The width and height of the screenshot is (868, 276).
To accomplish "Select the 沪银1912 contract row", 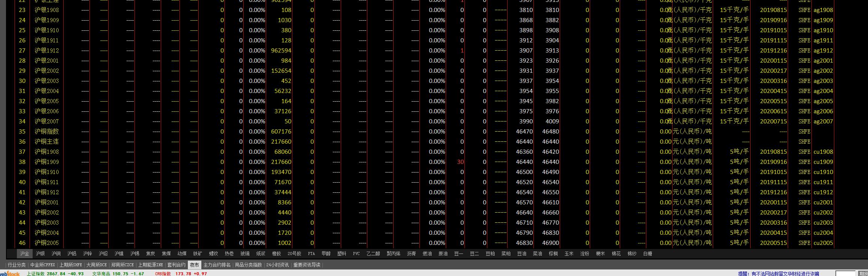I will [47, 51].
